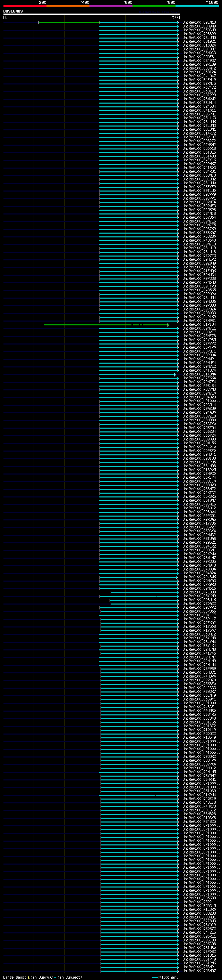Select label UniRef100_Q8SAT2
This screenshot has height=980, width=222.
click(199, 68)
